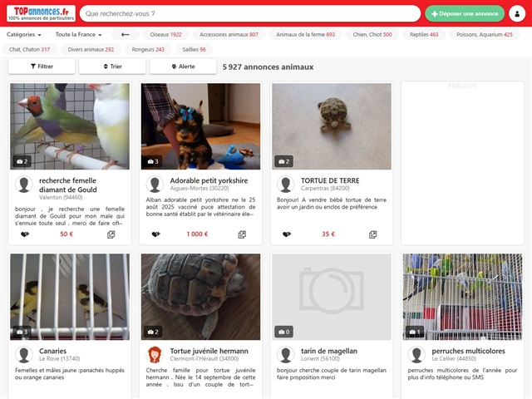Open the small tortoise on floor photo
Image resolution: width=532 pixels, height=399 pixels.
coord(332,126)
